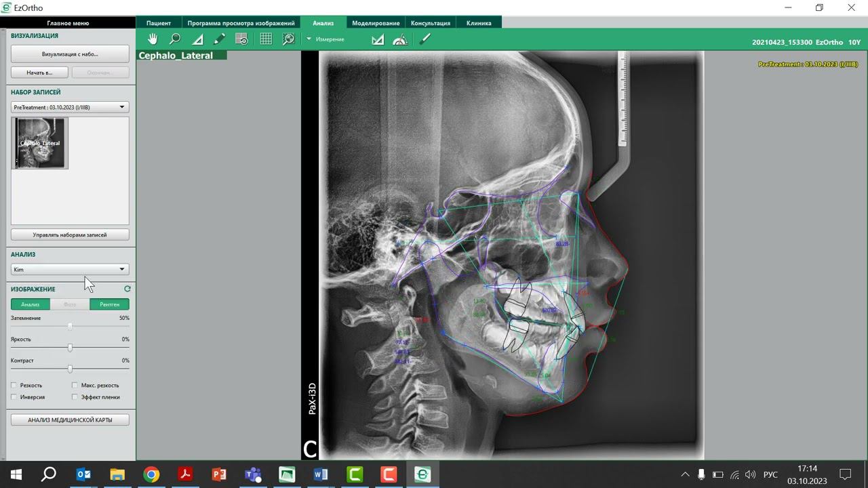Click the set square measurement icon
868x488 pixels.
click(378, 39)
